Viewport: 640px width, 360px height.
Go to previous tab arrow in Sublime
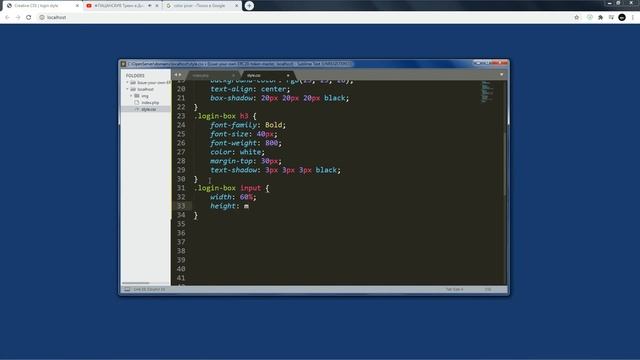pos(176,75)
